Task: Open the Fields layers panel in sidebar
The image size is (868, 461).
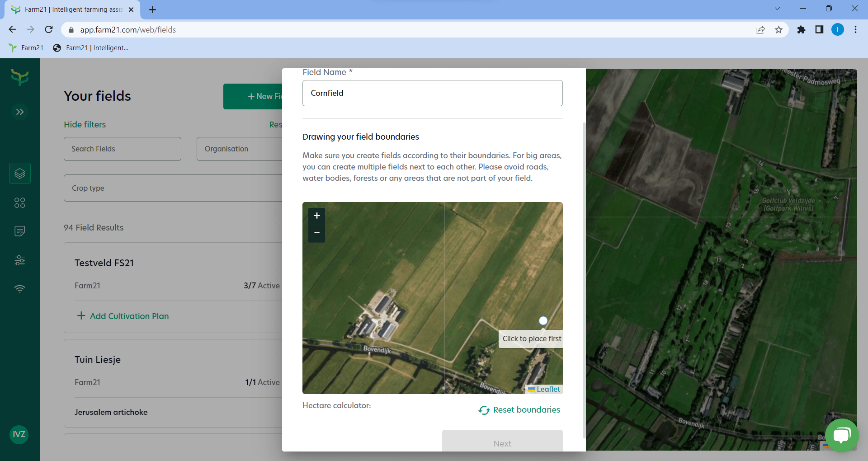Action: 19,173
